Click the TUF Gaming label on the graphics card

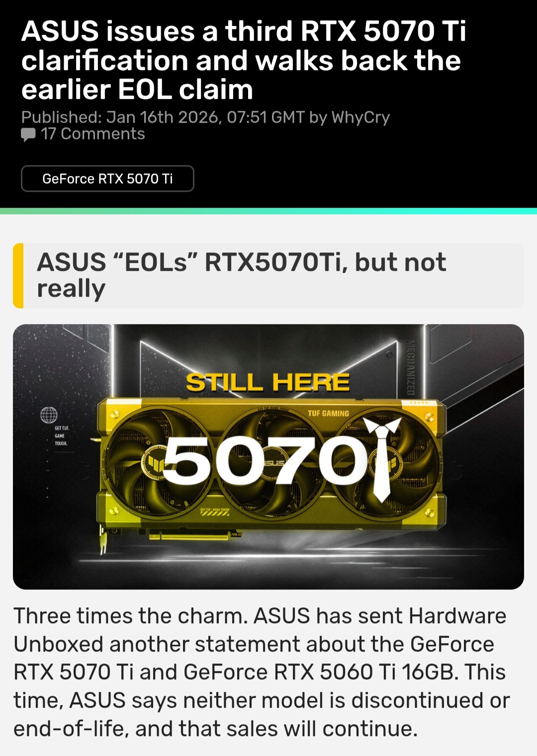(x=328, y=414)
